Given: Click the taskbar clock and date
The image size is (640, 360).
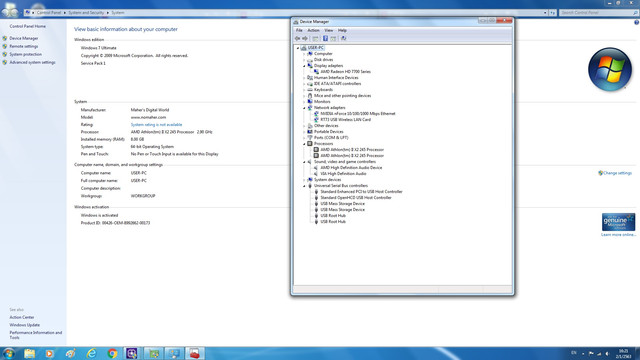Looking at the screenshot, I should [624, 353].
